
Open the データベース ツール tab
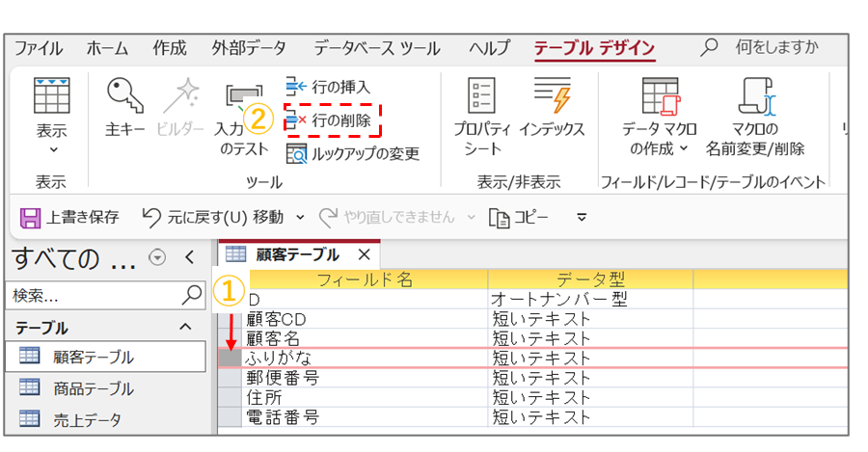(376, 47)
